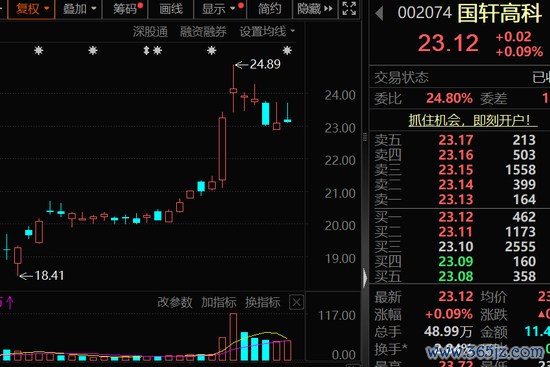Click the 117.00 volume axis label
Screen dimensions: 550x367
click(x=337, y=316)
